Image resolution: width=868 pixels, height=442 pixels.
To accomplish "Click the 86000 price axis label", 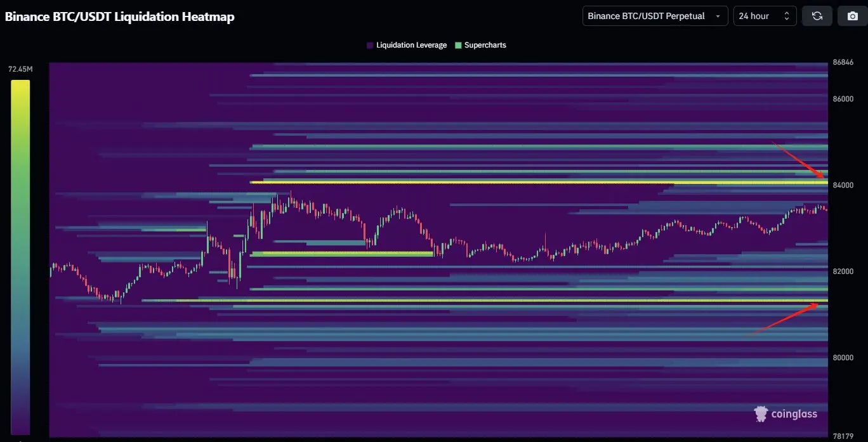I will (843, 99).
